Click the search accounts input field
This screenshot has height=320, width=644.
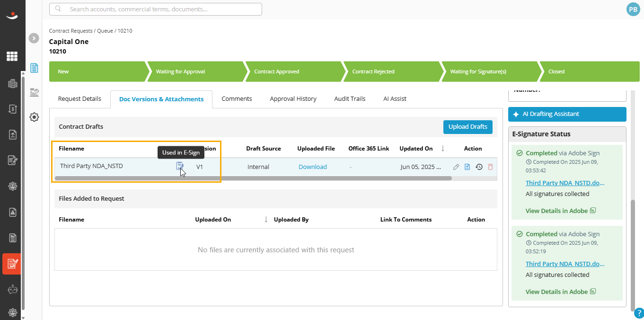pyautogui.click(x=156, y=9)
